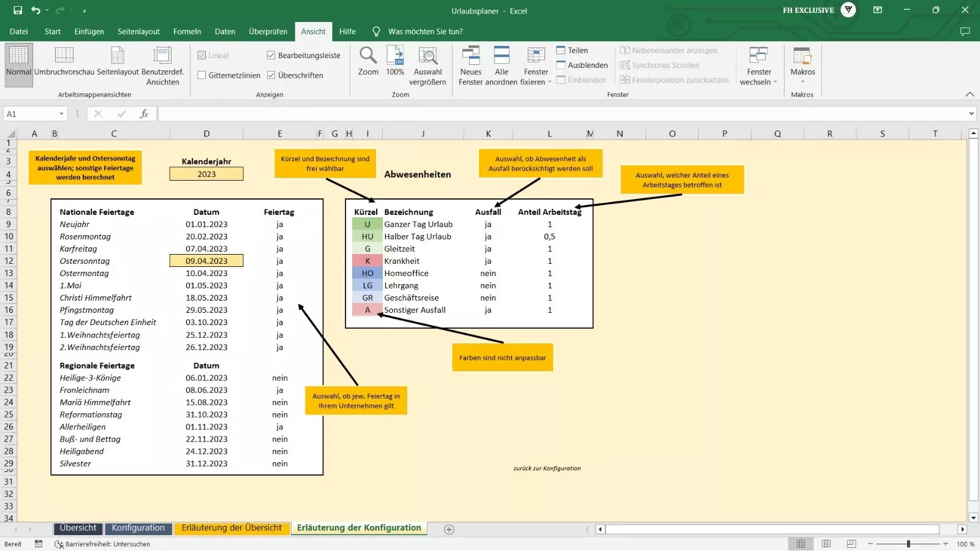Screen dimensions: 980x551
Task: Switch to Konfiguration sheet tab
Action: coord(138,528)
